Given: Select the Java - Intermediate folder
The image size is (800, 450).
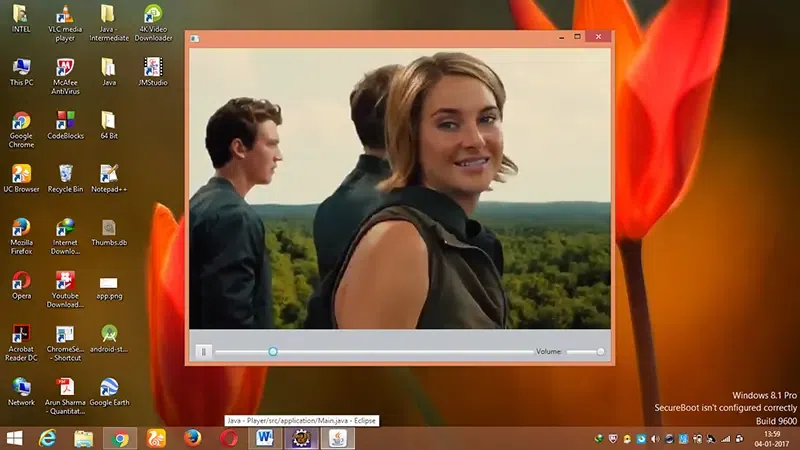Looking at the screenshot, I should click(109, 23).
